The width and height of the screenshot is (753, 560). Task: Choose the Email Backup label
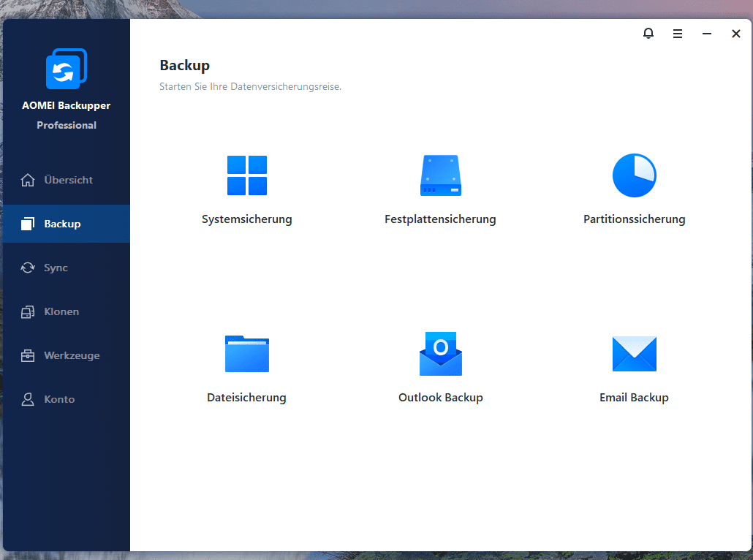coord(634,398)
